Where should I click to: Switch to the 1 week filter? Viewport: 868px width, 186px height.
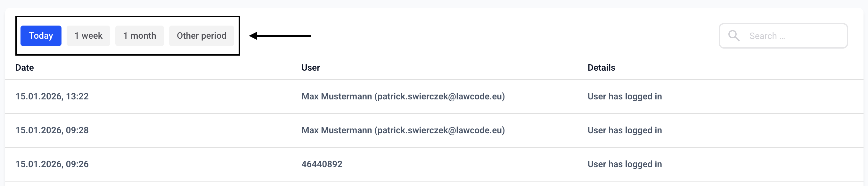coord(88,36)
